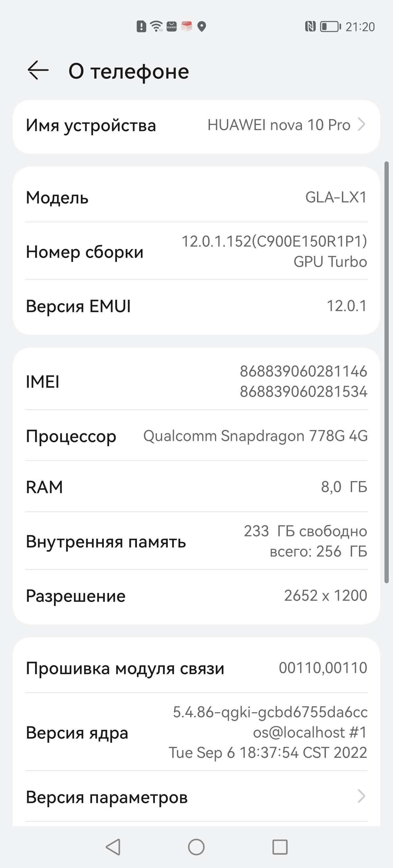
Task: Tap the location pin status icon
Action: click(x=201, y=26)
